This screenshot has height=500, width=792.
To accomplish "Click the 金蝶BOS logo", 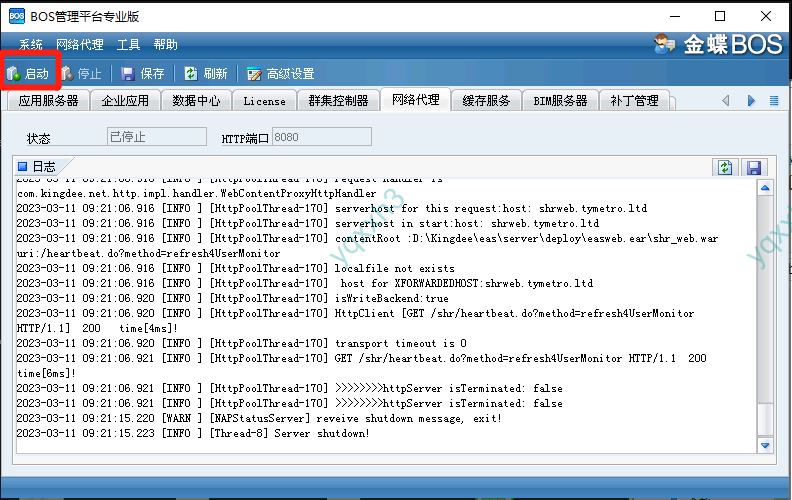I will (x=718, y=44).
